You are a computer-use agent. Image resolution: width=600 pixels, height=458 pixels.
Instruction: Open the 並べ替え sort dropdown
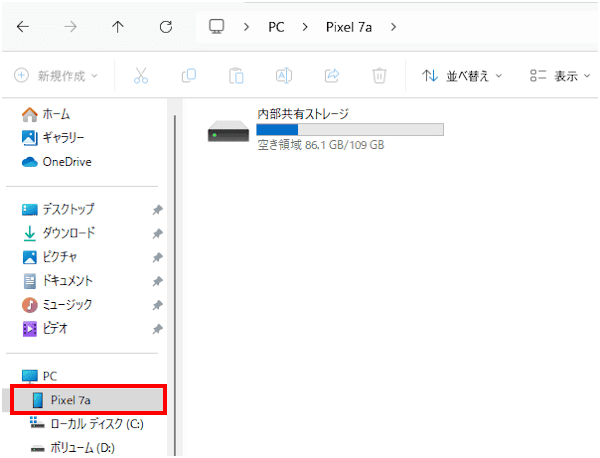coord(462,76)
